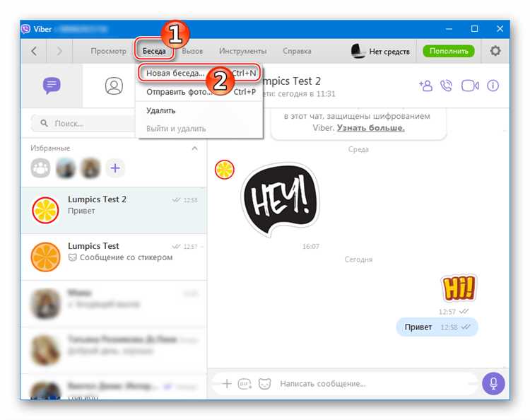Open the HEY! sticker
Viewport: 530px width, 420px height.
(281, 199)
